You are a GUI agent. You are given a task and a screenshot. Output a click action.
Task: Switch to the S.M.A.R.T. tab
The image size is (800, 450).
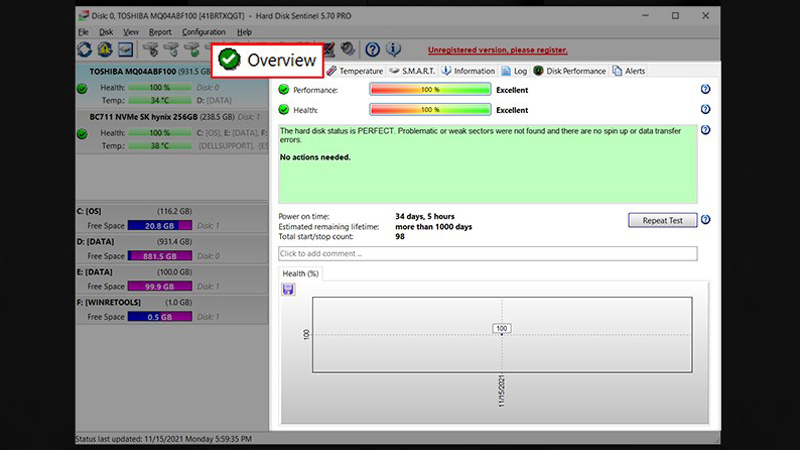coord(414,71)
